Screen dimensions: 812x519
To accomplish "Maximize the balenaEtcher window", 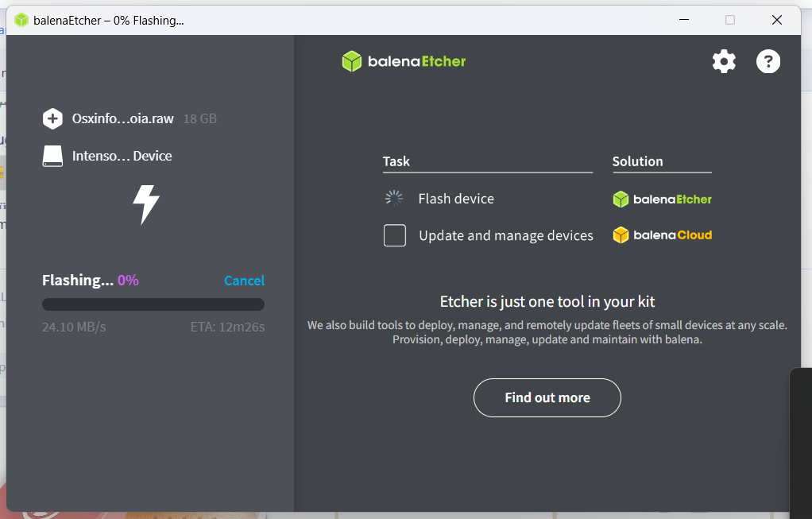I will (x=730, y=20).
